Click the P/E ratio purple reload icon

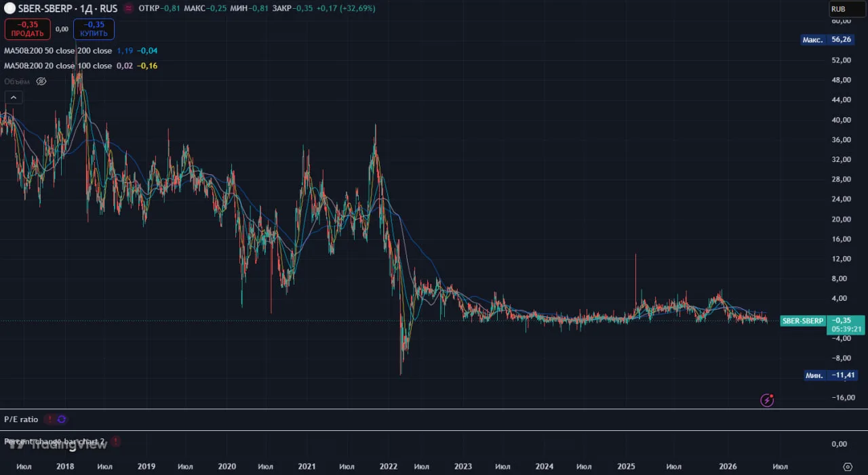[x=62, y=419]
